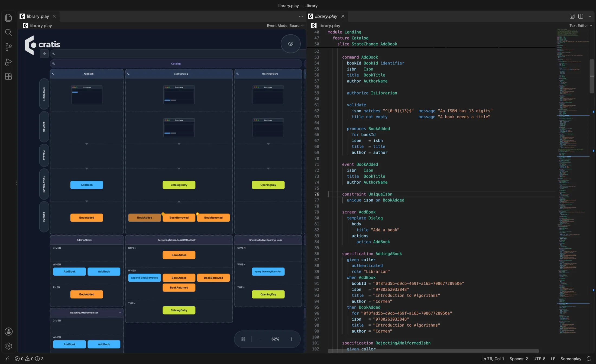
Task: Click the 62% zoom level indicator
Action: 275,339
